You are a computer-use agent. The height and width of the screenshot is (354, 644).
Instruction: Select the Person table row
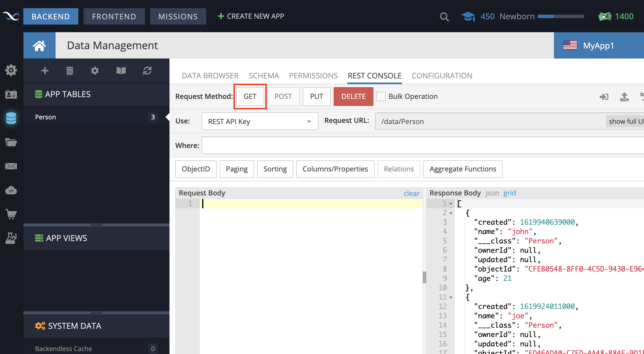tap(96, 117)
